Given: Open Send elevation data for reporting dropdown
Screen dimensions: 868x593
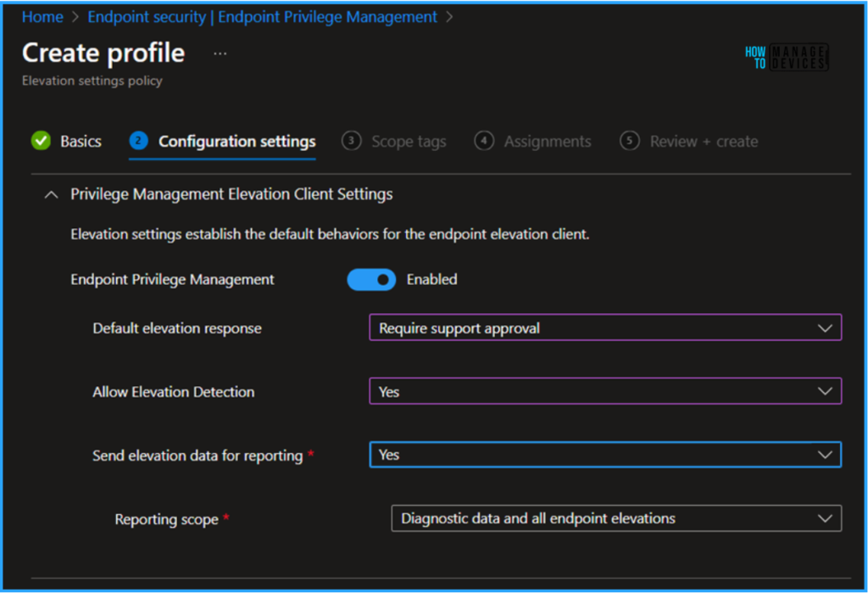Looking at the screenshot, I should click(605, 455).
